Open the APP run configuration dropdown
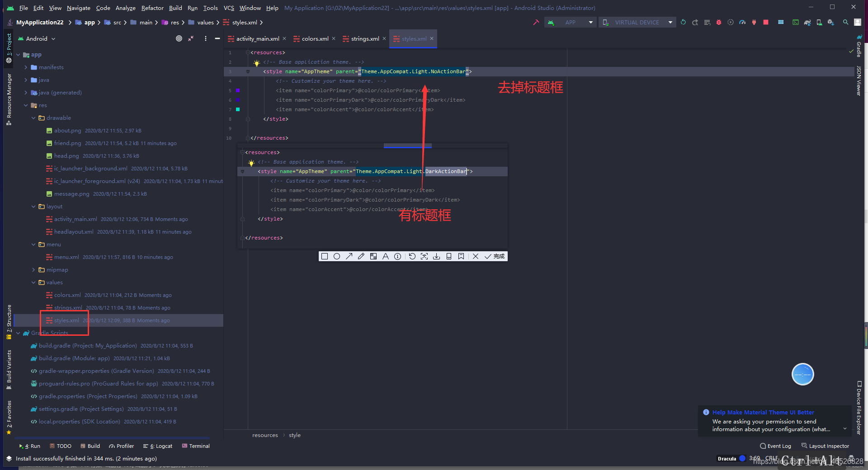Image resolution: width=868 pixels, height=470 pixels. coord(571,22)
